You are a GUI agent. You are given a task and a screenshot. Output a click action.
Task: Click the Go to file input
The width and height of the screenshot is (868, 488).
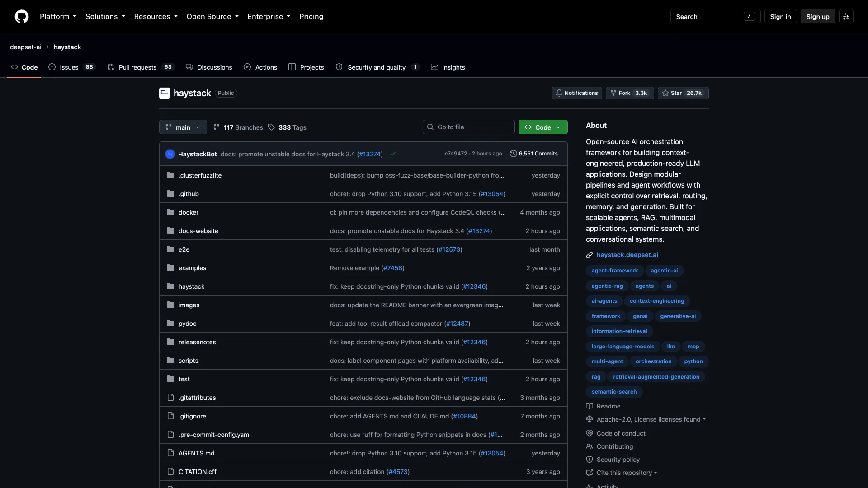468,127
